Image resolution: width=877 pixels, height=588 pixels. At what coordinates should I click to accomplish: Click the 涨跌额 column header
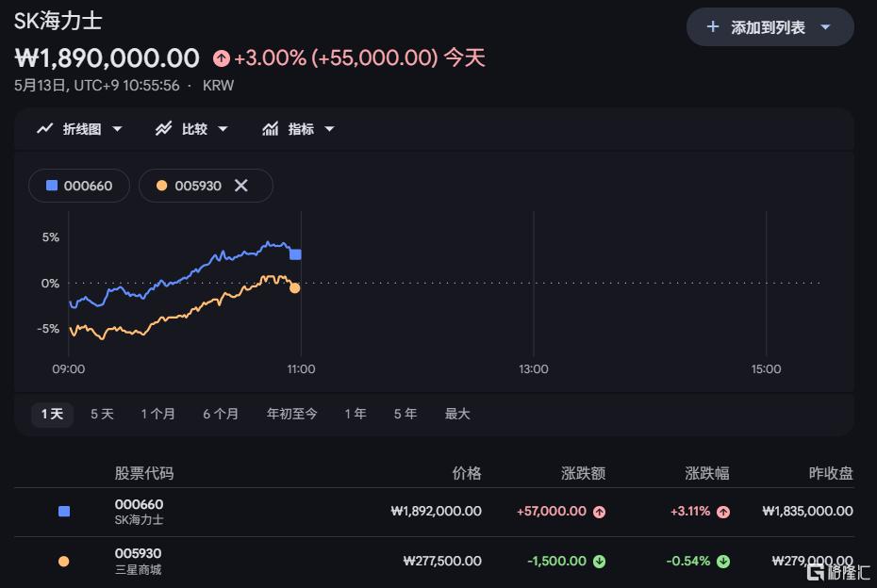(x=584, y=473)
